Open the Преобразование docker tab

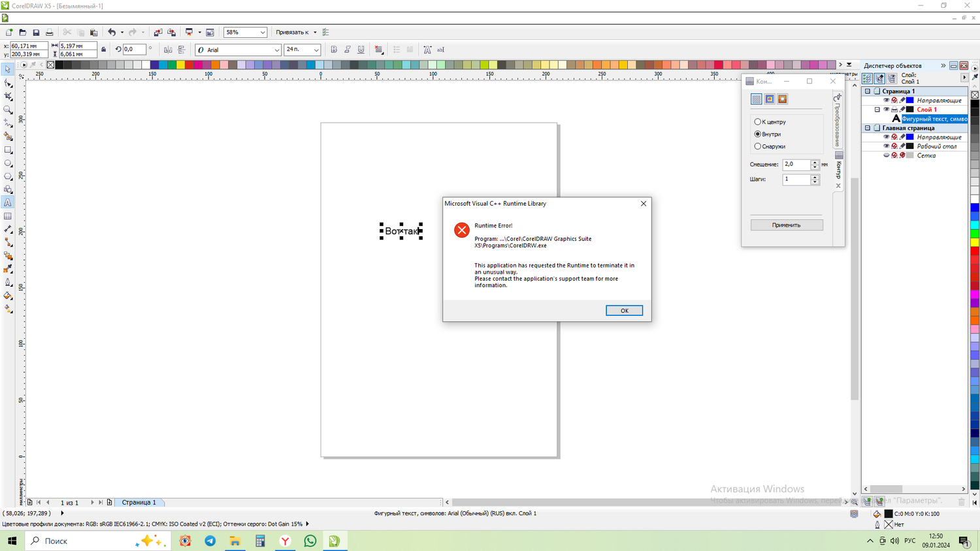coord(838,120)
